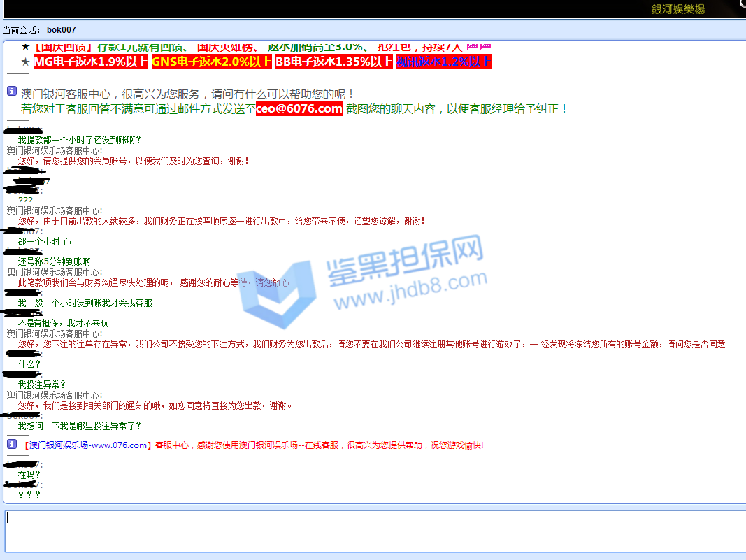Click the star icon before MG电子返水 banner
This screenshot has width=746, height=560.
[x=26, y=62]
